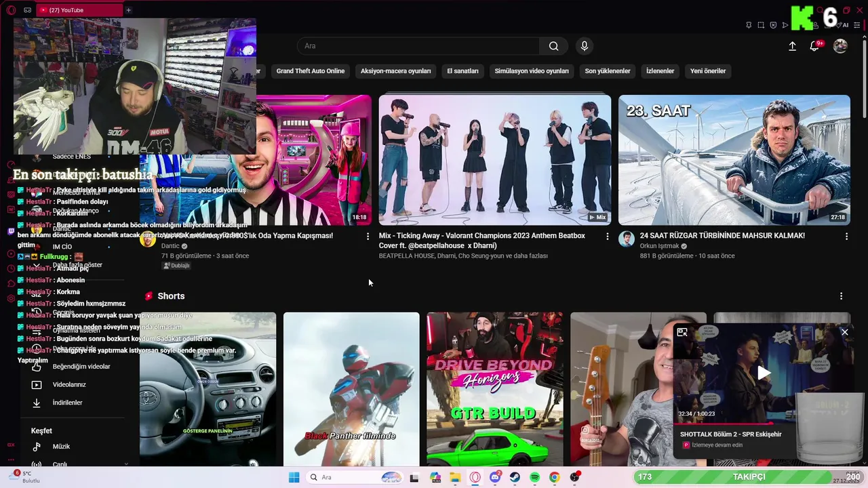Open options for the Dantic video
The height and width of the screenshot is (488, 868).
(x=368, y=236)
